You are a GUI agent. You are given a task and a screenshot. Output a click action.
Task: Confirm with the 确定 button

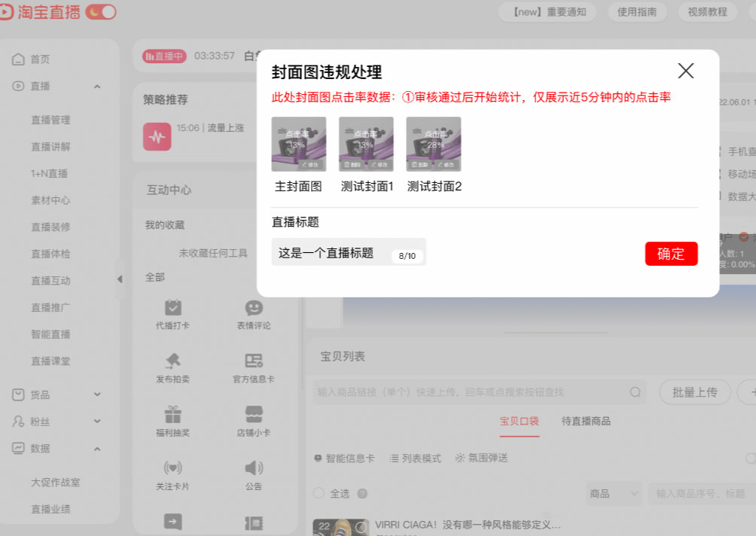(670, 254)
